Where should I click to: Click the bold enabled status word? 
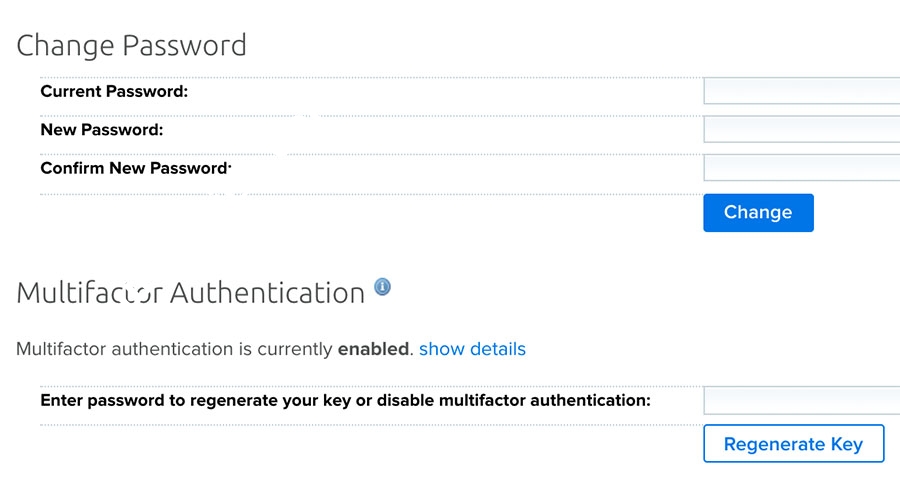(x=373, y=349)
